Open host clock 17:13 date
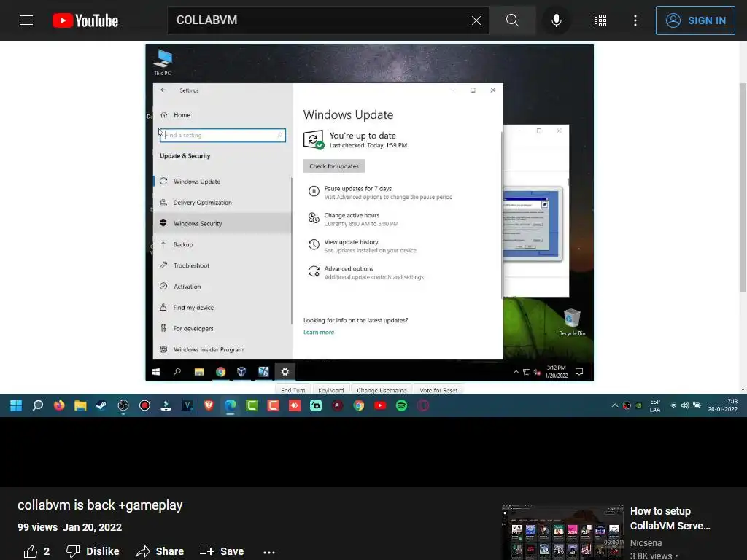The height and width of the screenshot is (560, 747). tap(723, 405)
